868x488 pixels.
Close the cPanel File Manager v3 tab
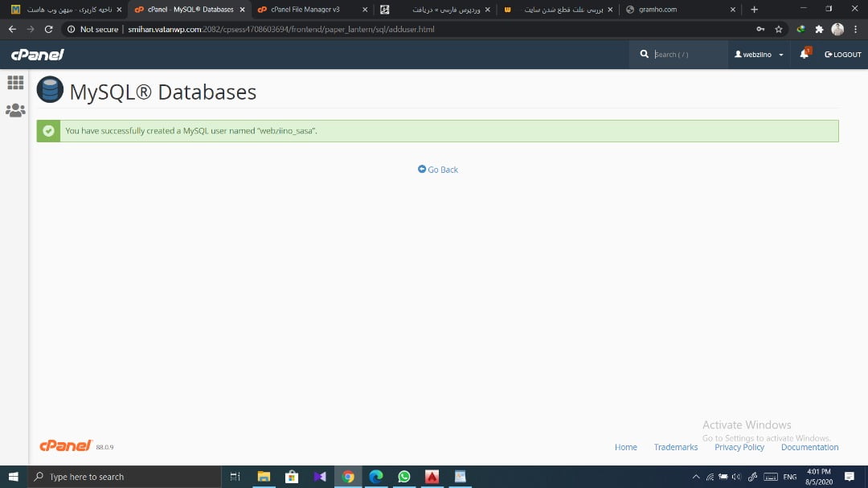[365, 10]
